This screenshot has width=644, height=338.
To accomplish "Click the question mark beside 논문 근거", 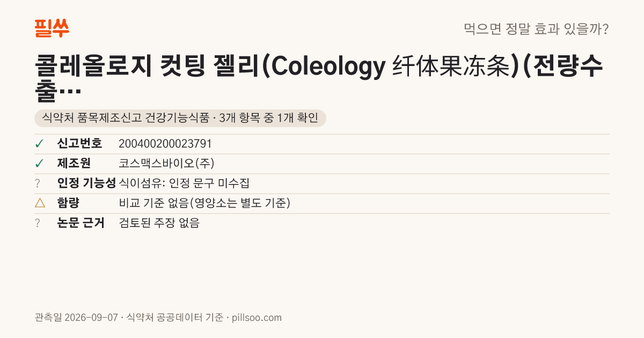I will 38,223.
